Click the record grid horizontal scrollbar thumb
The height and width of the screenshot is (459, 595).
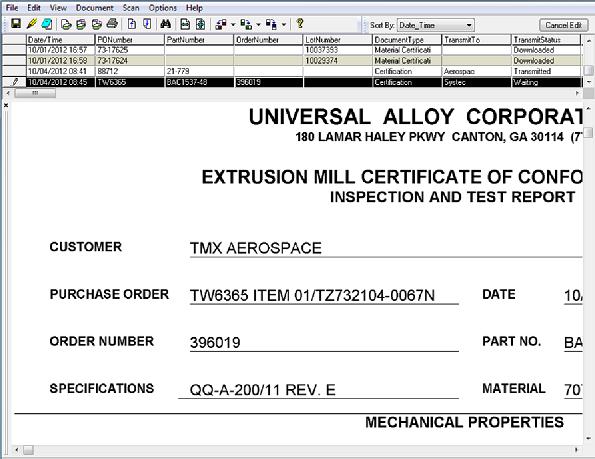coord(35,93)
